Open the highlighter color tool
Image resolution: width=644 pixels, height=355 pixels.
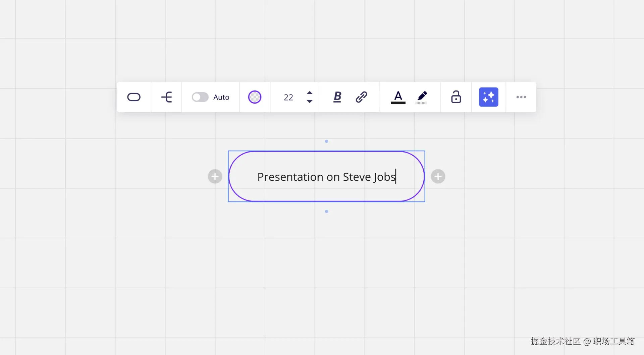pos(422,97)
